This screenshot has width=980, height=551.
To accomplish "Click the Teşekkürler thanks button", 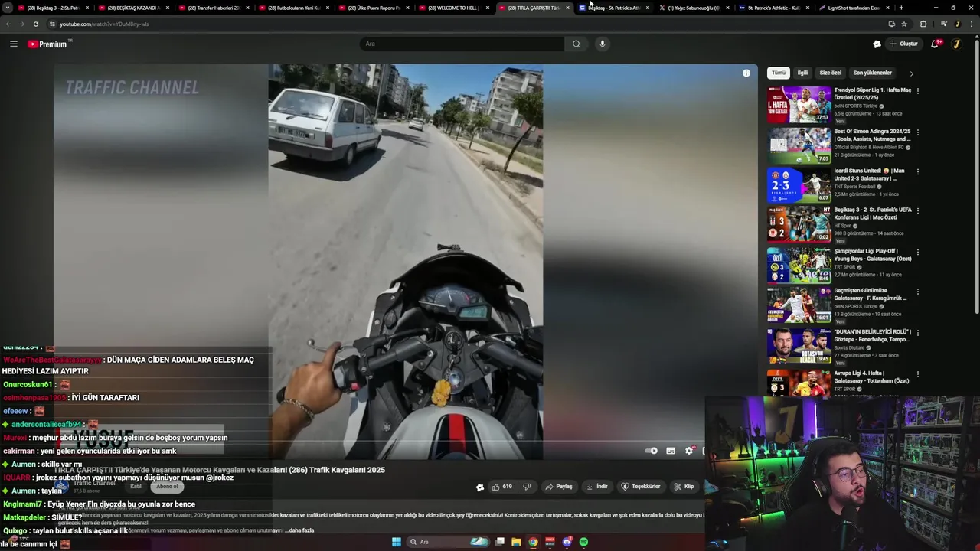I will tap(641, 487).
